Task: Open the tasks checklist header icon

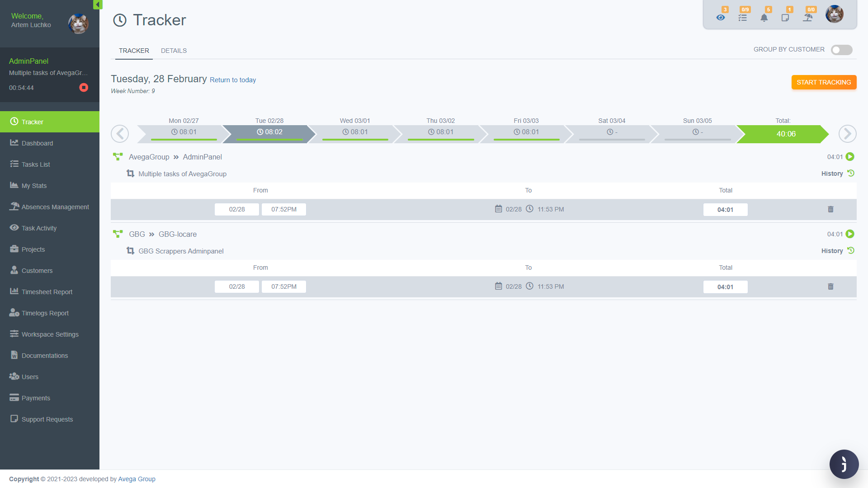Action: click(x=742, y=18)
